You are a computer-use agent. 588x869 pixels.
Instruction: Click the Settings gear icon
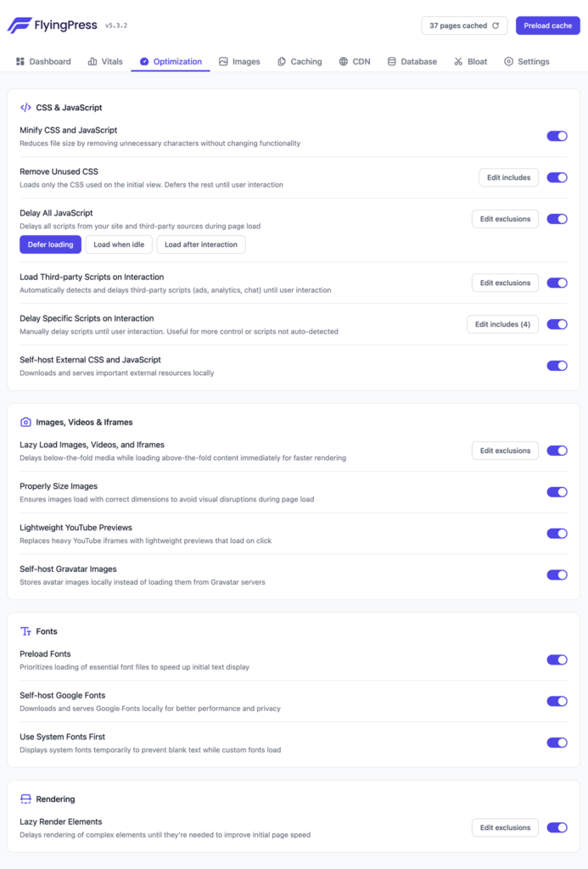point(508,62)
